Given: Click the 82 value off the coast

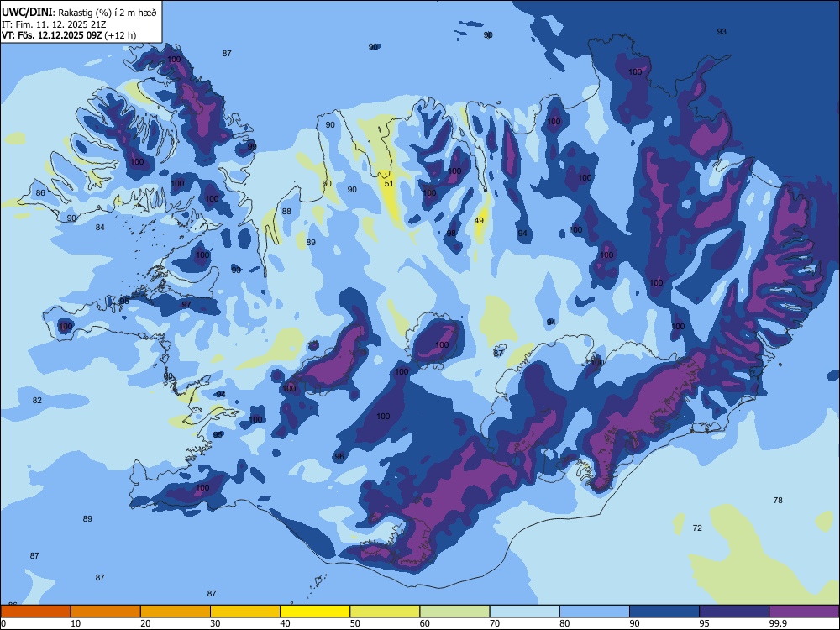Looking at the screenshot, I should (37, 401).
